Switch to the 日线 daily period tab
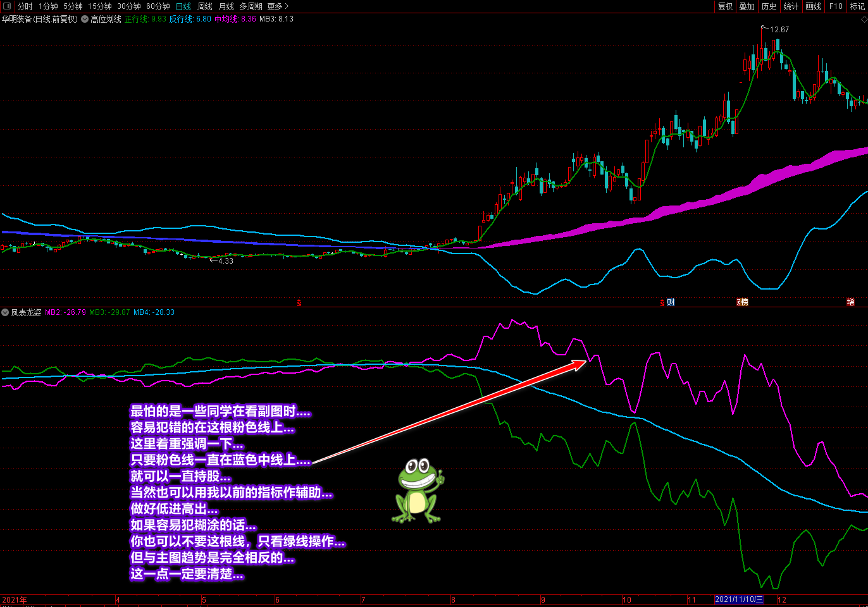Image resolution: width=868 pixels, height=607 pixels. (183, 6)
